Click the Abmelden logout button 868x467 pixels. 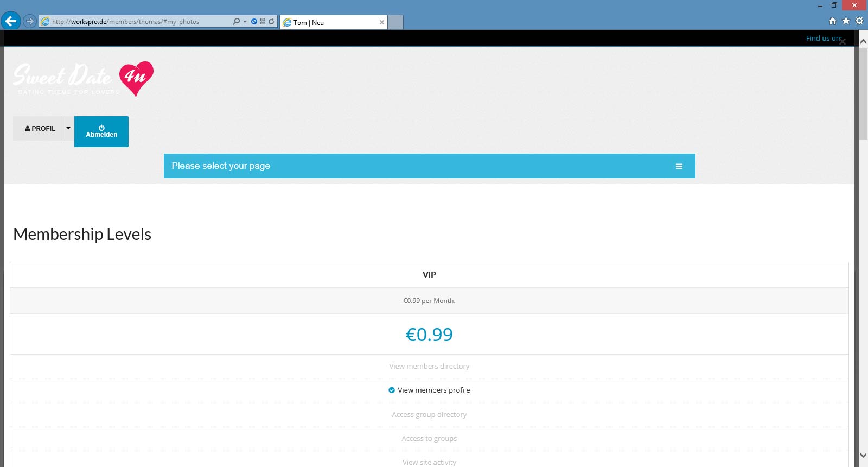pos(101,131)
